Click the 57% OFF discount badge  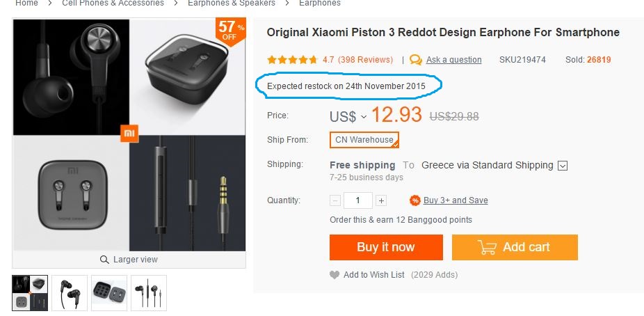[x=230, y=30]
